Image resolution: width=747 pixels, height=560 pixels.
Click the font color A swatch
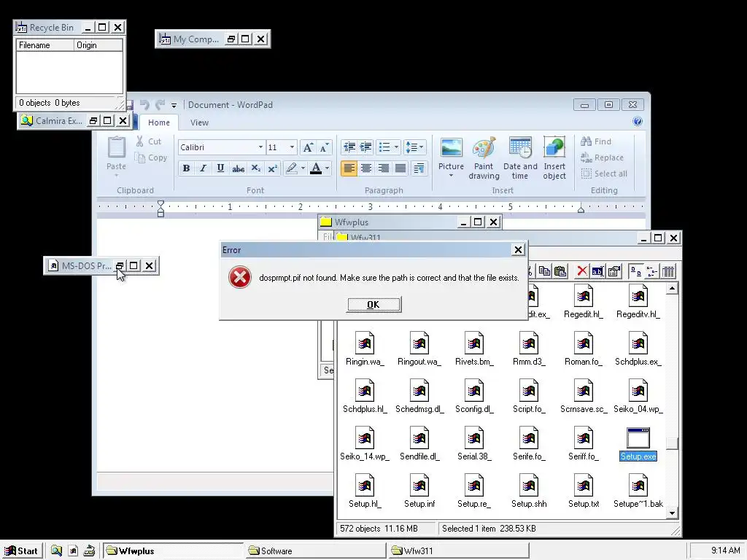pos(315,168)
